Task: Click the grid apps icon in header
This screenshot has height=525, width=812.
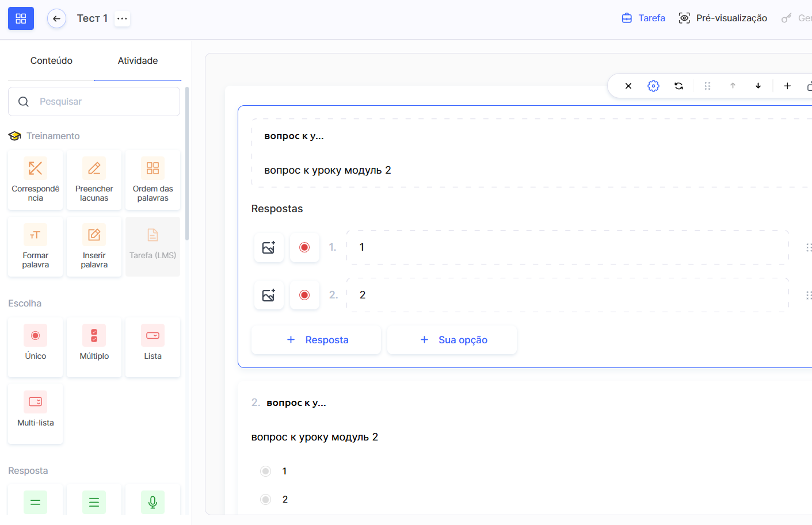Action: (21, 18)
